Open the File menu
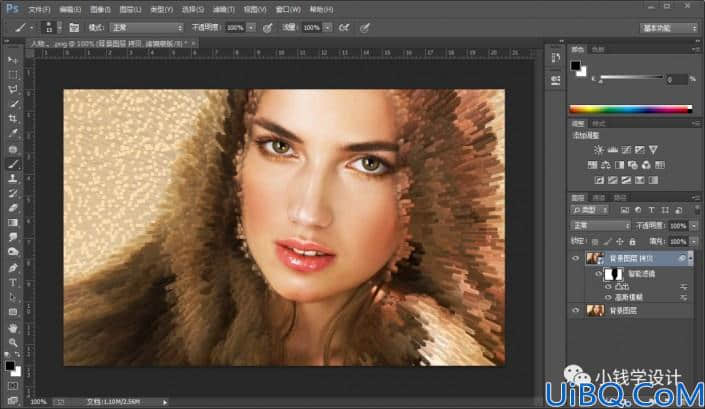The height and width of the screenshot is (409, 705). click(39, 9)
